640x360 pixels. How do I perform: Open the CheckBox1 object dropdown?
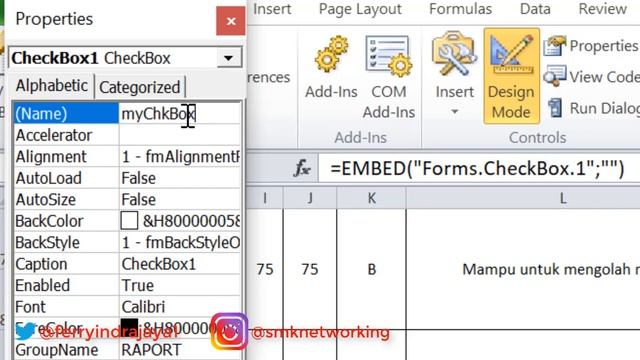pos(229,58)
